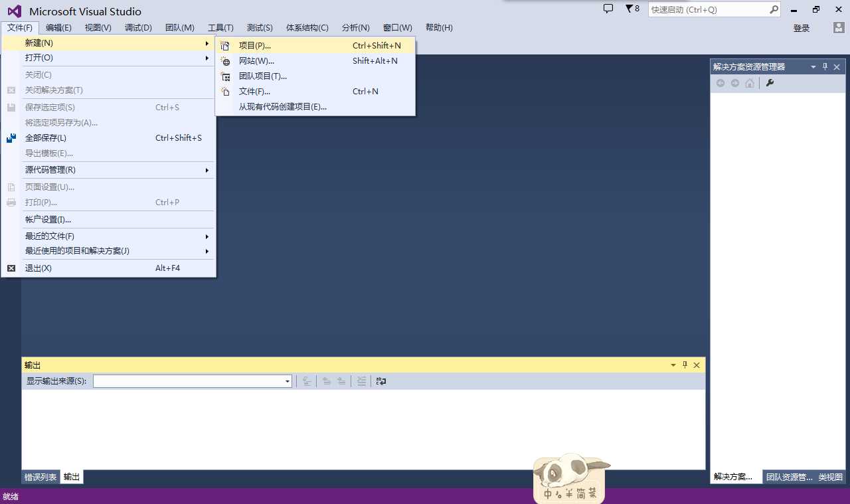This screenshot has width=850, height=504.
Task: Switch to the 类视图 tab
Action: (x=831, y=477)
